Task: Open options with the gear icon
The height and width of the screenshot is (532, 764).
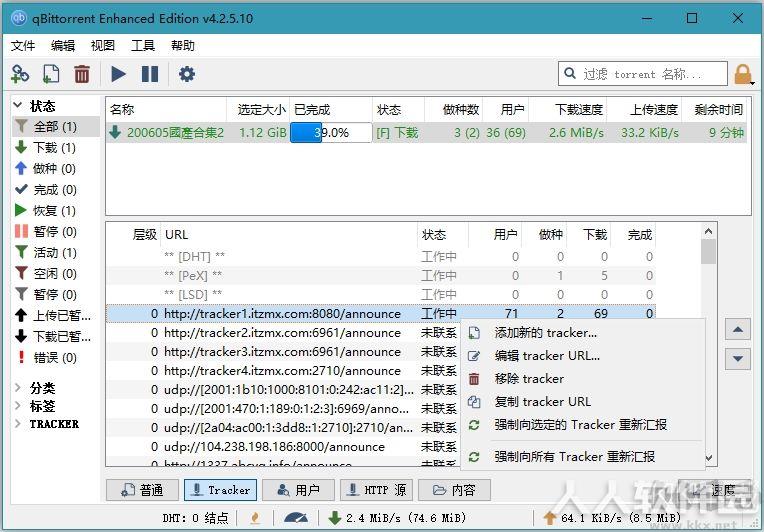Action: tap(187, 74)
